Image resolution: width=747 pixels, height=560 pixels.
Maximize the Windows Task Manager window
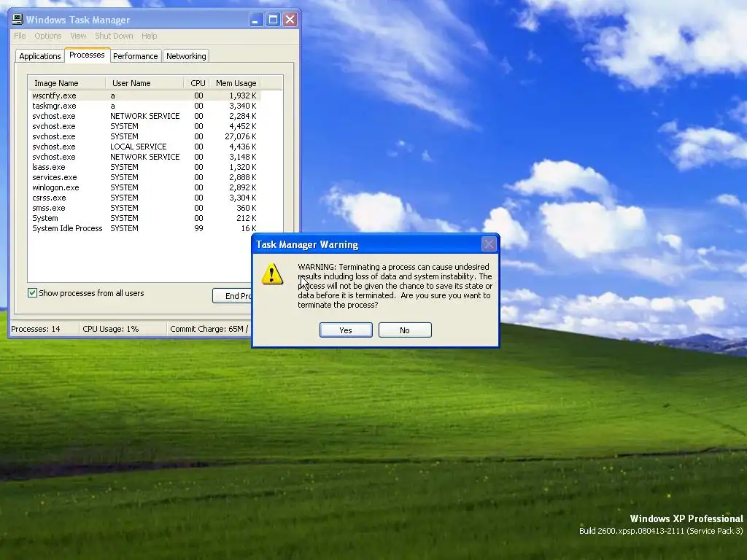[273, 20]
